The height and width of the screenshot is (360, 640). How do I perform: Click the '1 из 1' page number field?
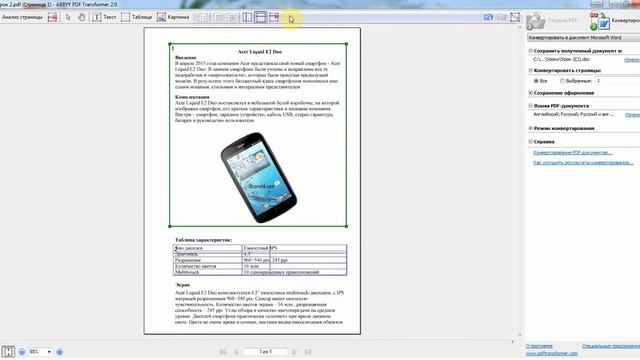click(265, 351)
